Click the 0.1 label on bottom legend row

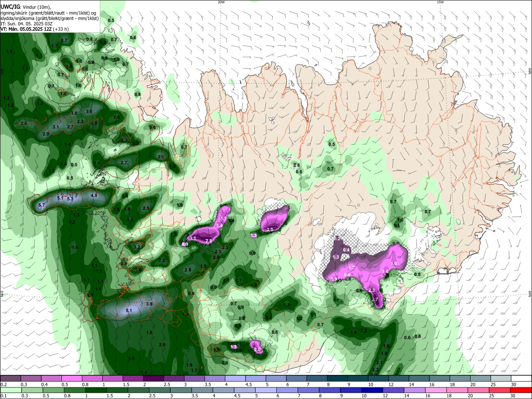3,396
